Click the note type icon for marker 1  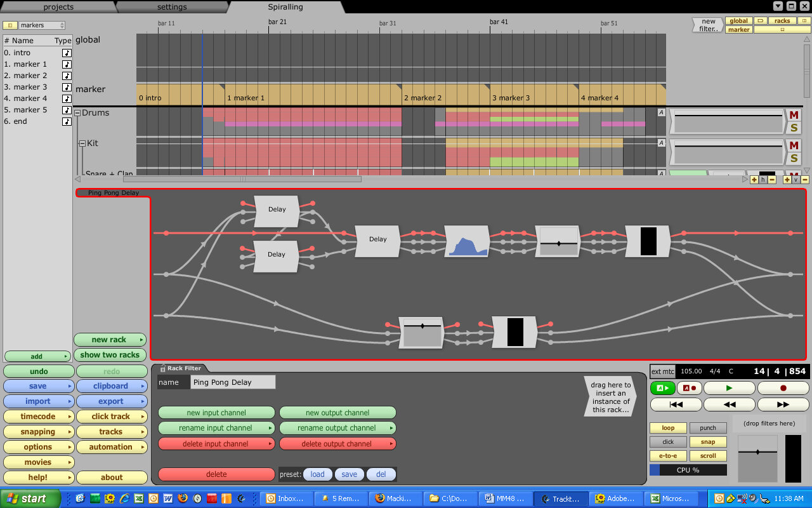click(x=67, y=64)
